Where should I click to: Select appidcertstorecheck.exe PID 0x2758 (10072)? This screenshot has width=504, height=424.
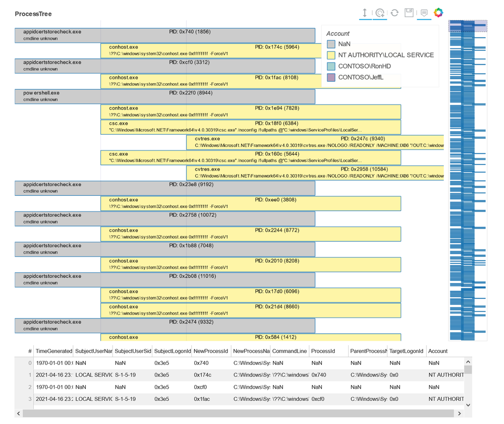click(x=165, y=219)
